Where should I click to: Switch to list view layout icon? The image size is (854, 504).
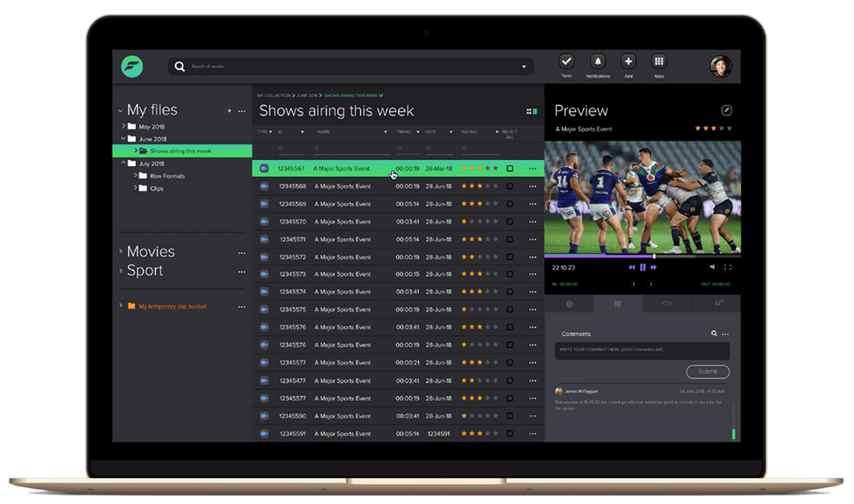532,111
